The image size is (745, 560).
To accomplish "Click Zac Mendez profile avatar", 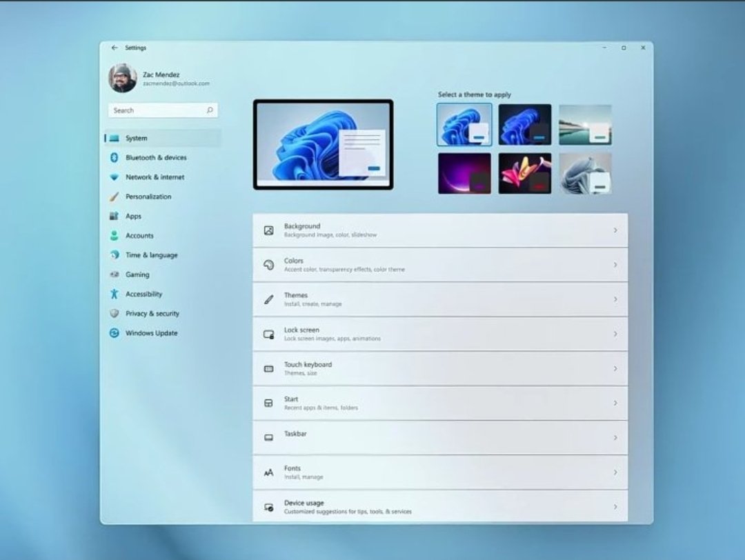I will 123,79.
